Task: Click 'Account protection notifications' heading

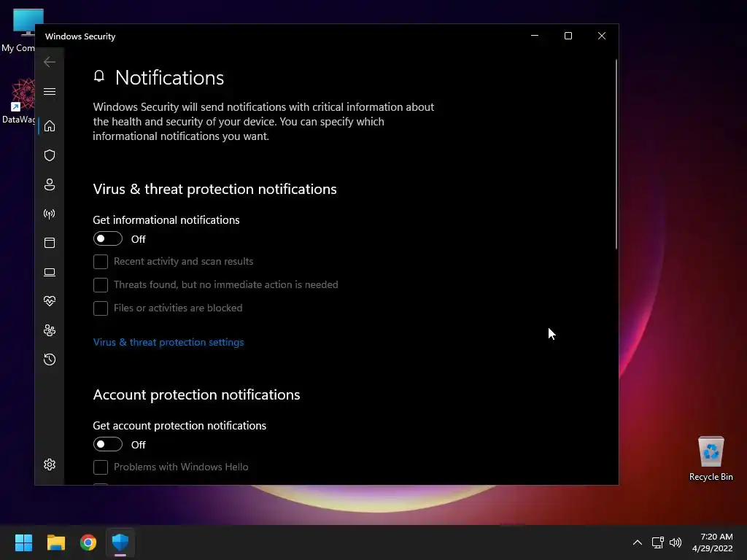Action: (196, 394)
